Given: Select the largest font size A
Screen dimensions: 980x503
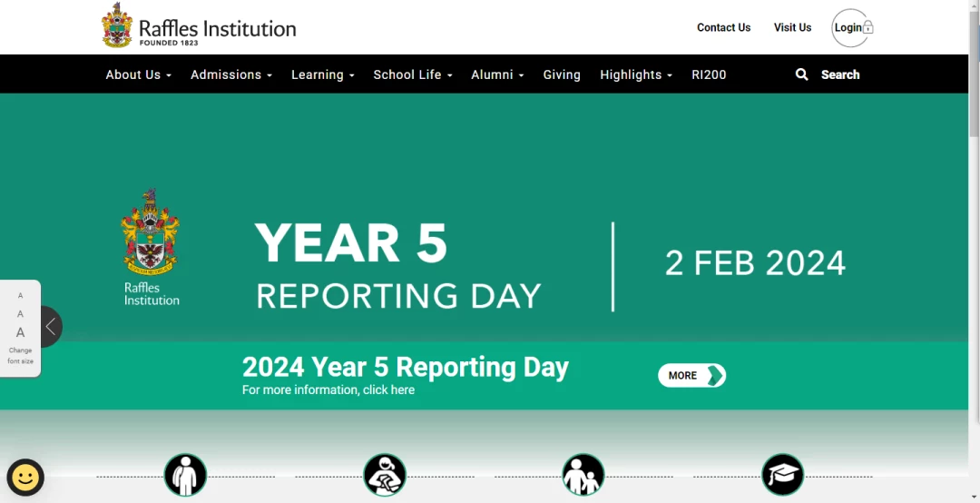Looking at the screenshot, I should 20,332.
